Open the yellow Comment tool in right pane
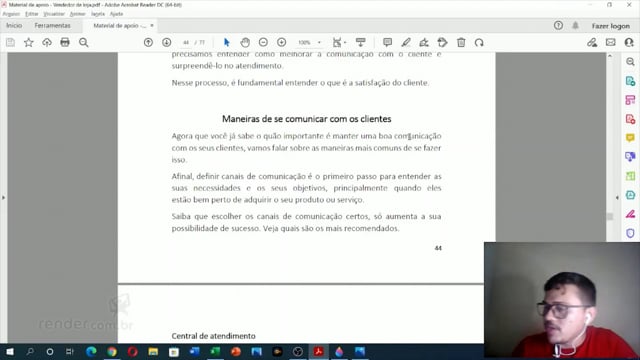The width and height of the screenshot is (640, 360). [x=630, y=138]
